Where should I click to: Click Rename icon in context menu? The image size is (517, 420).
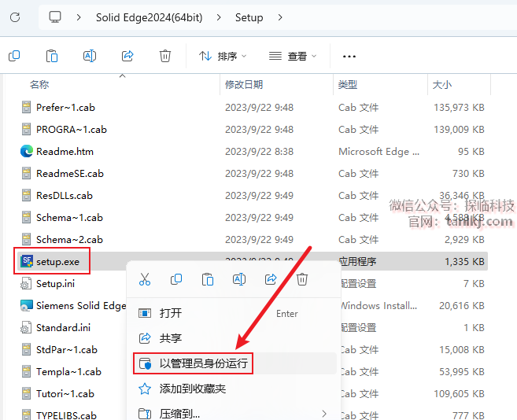click(239, 279)
